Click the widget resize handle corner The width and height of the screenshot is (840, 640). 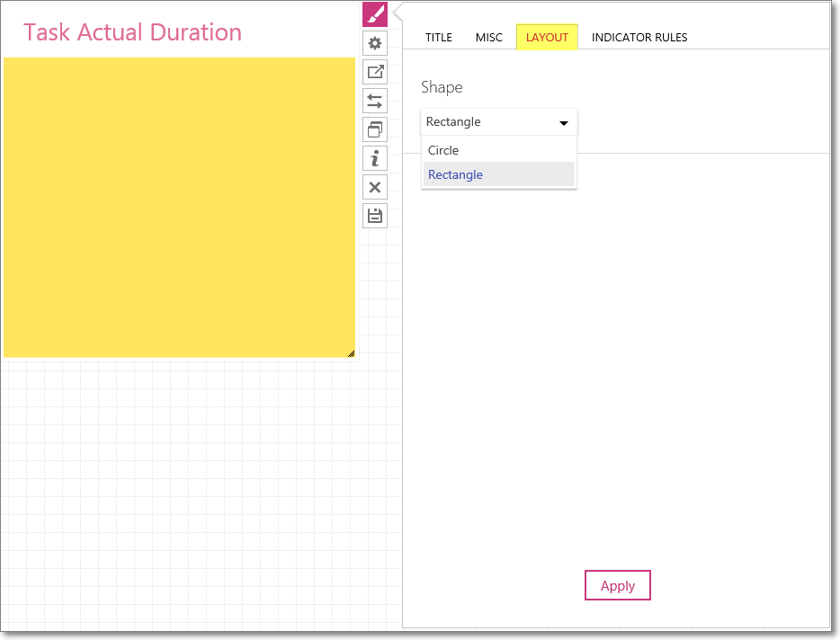352,353
